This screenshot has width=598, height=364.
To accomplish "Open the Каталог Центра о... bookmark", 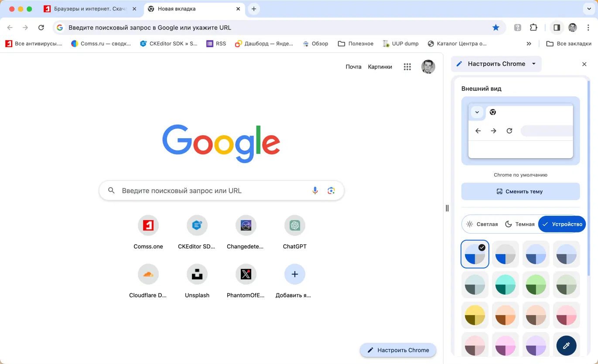I will click(457, 44).
